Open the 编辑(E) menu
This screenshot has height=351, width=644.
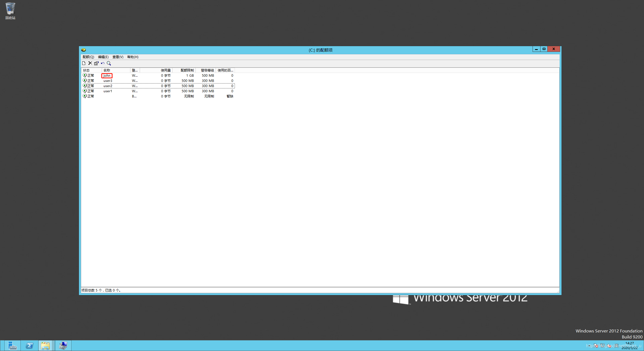[x=103, y=57]
